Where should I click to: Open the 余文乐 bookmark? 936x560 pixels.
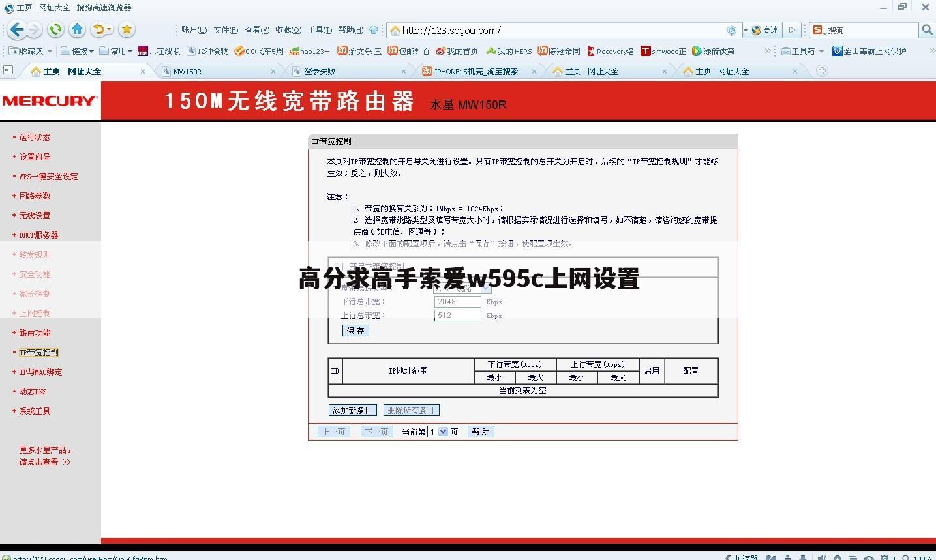[359, 51]
